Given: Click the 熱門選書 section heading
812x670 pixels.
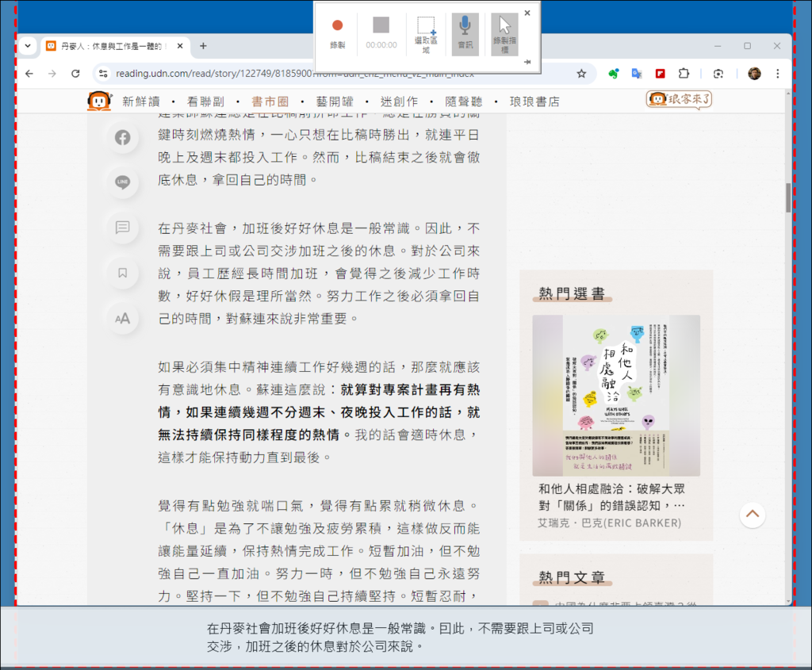Looking at the screenshot, I should [x=572, y=293].
